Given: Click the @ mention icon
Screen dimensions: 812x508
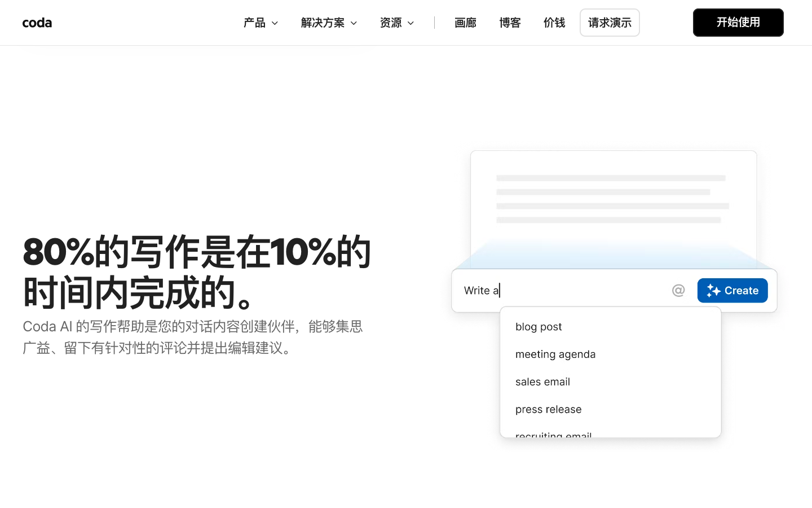Looking at the screenshot, I should [x=678, y=290].
